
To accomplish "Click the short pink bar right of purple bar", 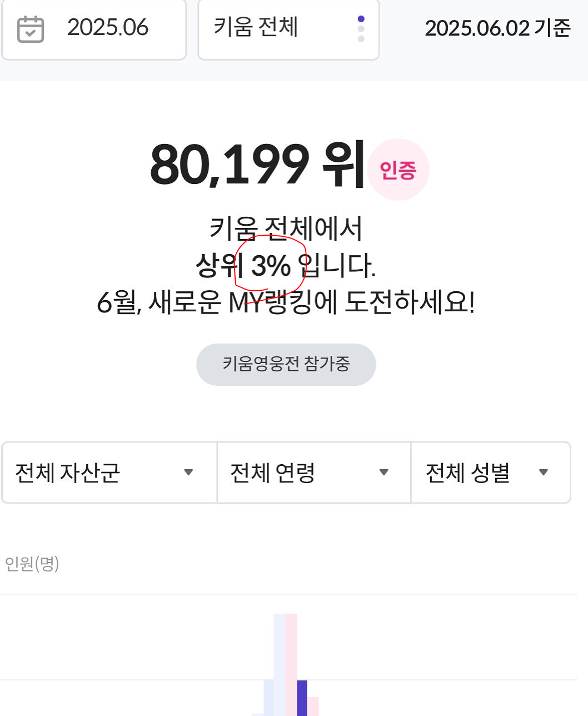I will click(313, 707).
